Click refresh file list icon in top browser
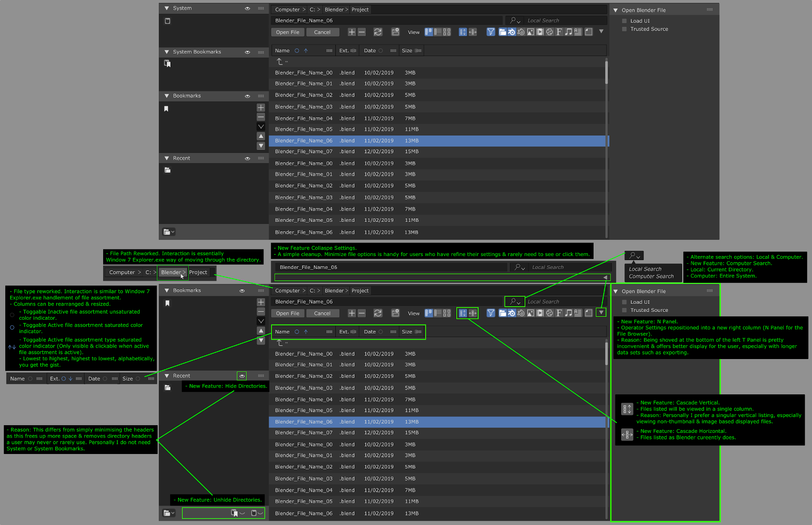The width and height of the screenshot is (812, 525). 378,32
